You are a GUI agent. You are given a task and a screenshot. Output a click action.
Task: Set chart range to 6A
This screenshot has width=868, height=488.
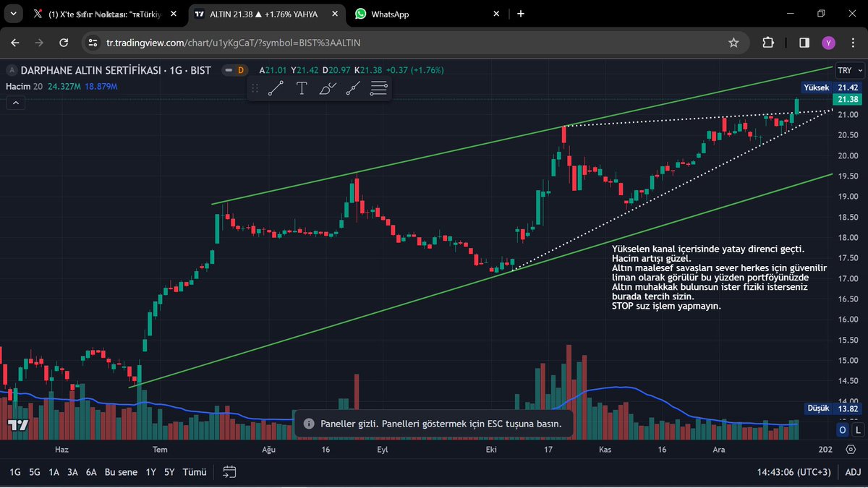pos(91,472)
